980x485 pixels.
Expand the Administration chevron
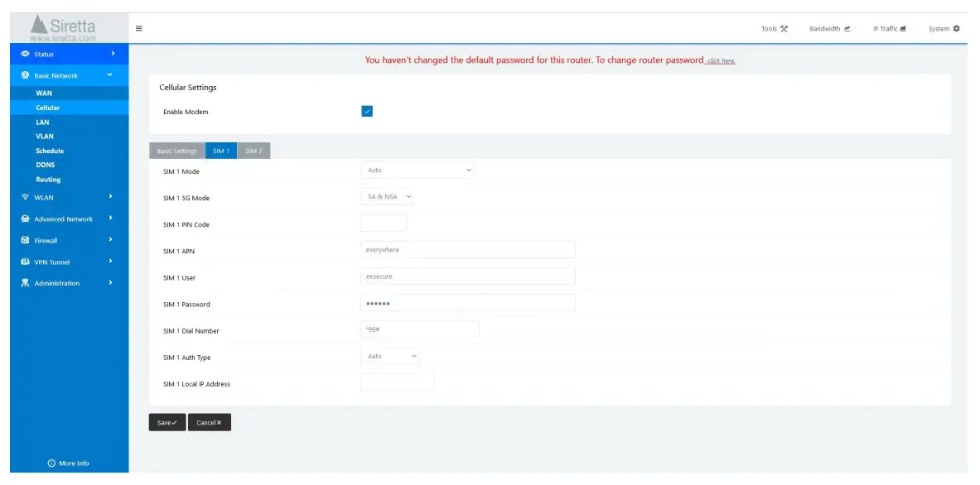(x=110, y=282)
